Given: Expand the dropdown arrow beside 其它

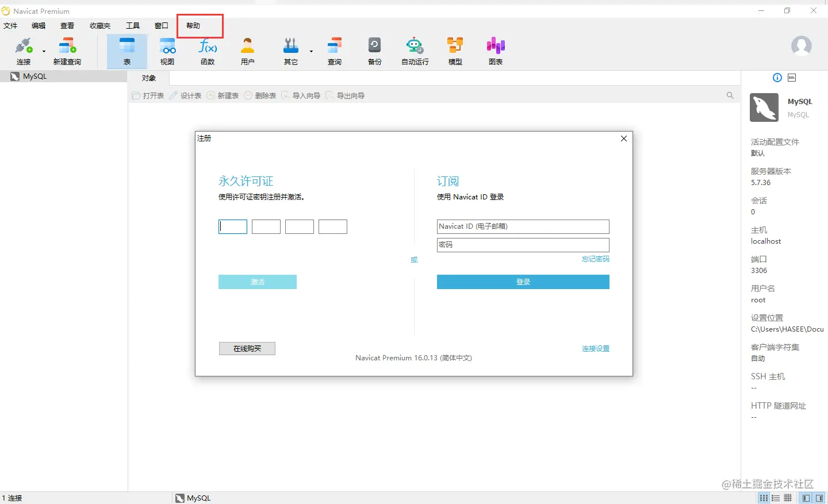Looking at the screenshot, I should coord(311,51).
